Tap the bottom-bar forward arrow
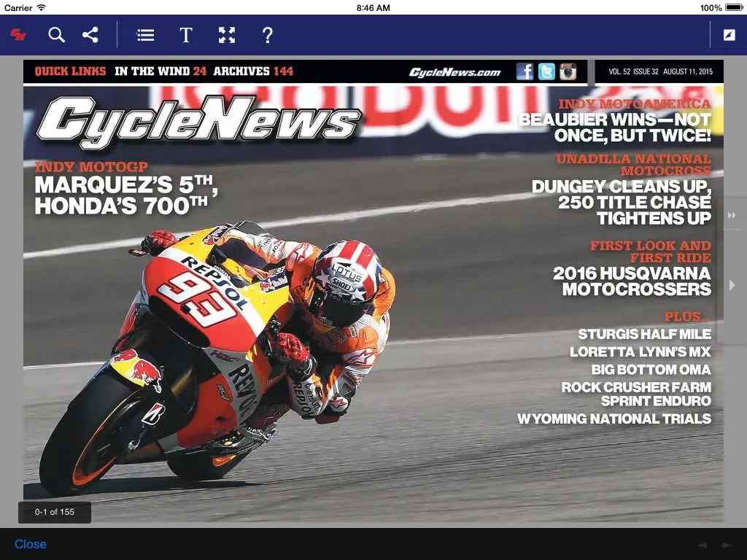Viewport: 747px width, 560px height. pos(726,545)
